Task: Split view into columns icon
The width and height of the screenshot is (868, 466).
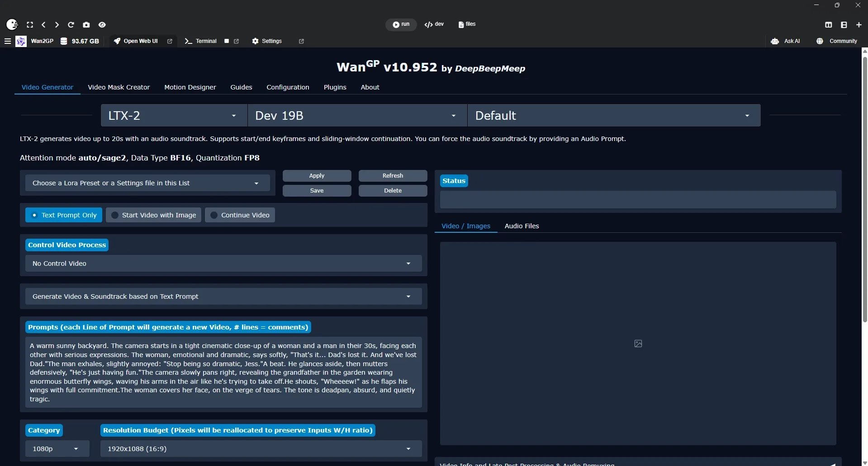Action: pyautogui.click(x=829, y=25)
